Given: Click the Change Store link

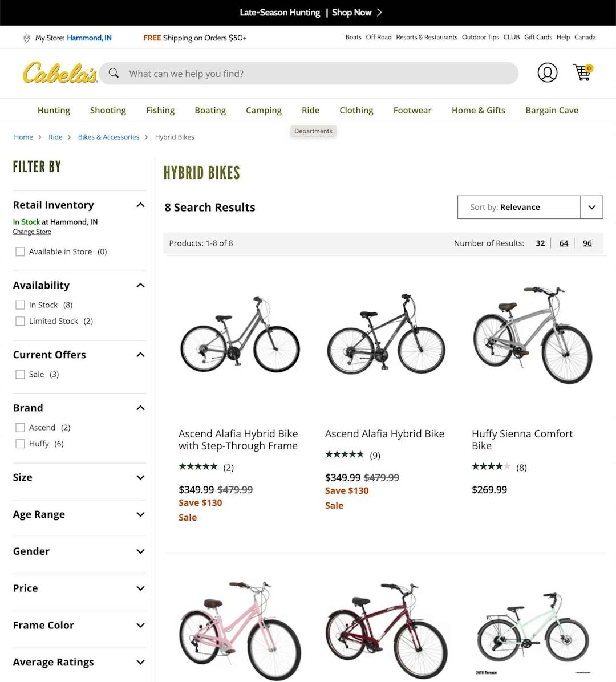Looking at the screenshot, I should [x=31, y=232].
